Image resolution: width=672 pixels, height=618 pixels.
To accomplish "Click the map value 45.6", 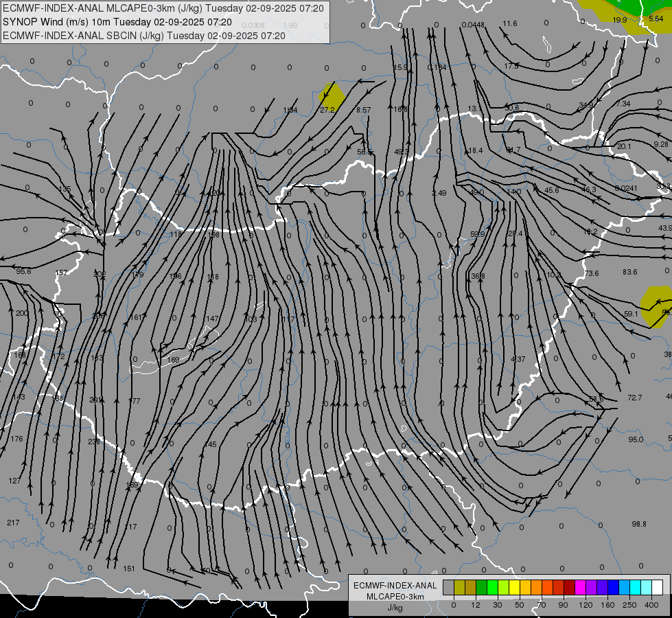I will [552, 190].
